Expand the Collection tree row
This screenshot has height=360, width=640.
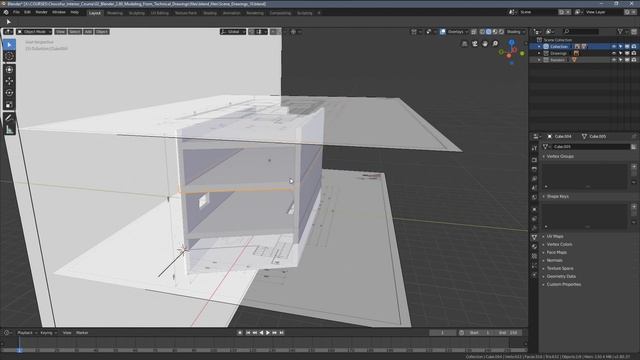[539, 47]
